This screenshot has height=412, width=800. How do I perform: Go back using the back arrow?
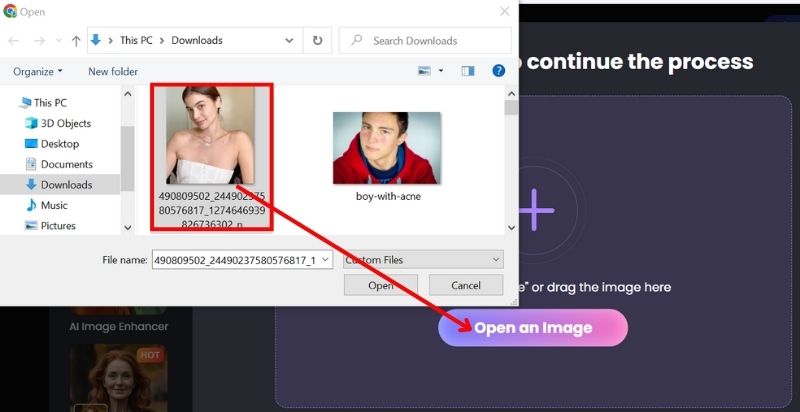pos(13,41)
